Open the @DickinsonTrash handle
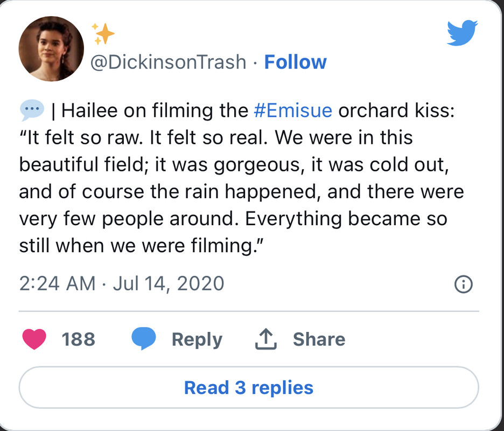 pyautogui.click(x=168, y=62)
